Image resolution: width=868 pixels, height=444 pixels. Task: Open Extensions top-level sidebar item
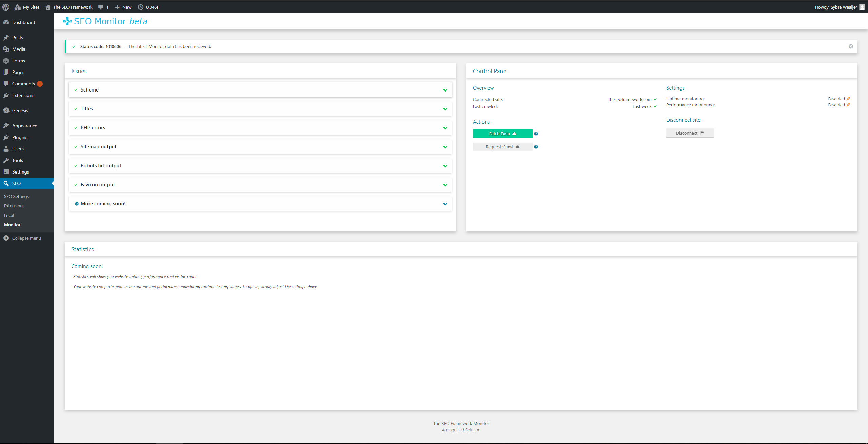(x=27, y=95)
